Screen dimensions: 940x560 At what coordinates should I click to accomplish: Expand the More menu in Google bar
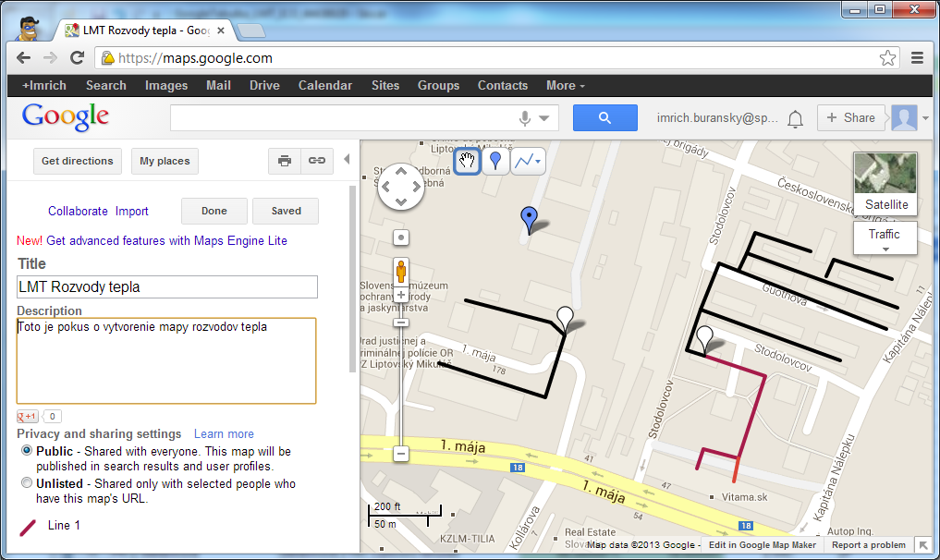[x=566, y=86]
